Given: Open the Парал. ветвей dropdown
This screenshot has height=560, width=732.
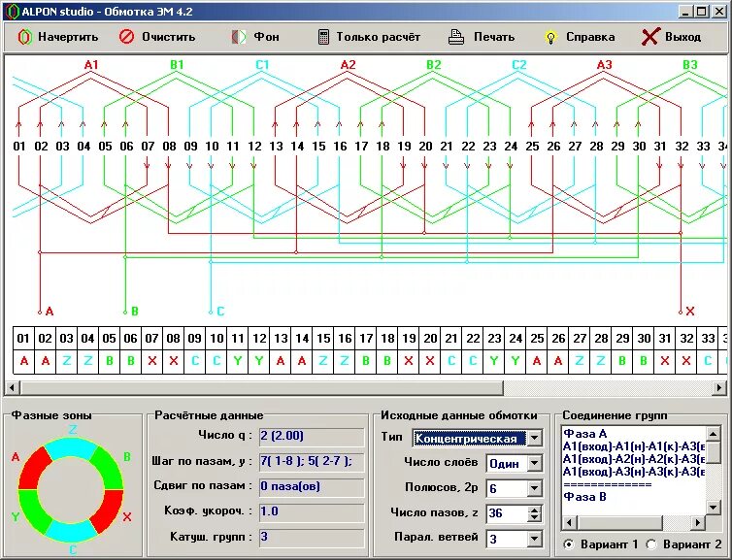Looking at the screenshot, I should 535,539.
